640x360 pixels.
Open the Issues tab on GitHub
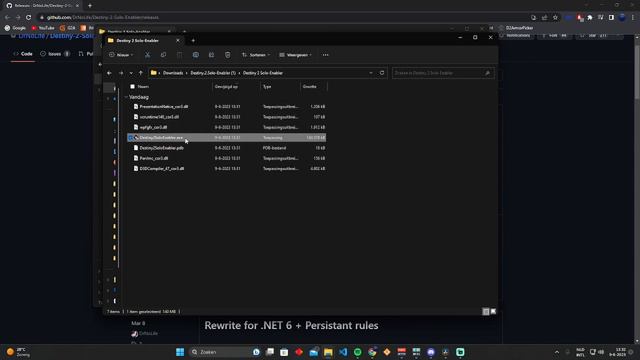(x=55, y=54)
